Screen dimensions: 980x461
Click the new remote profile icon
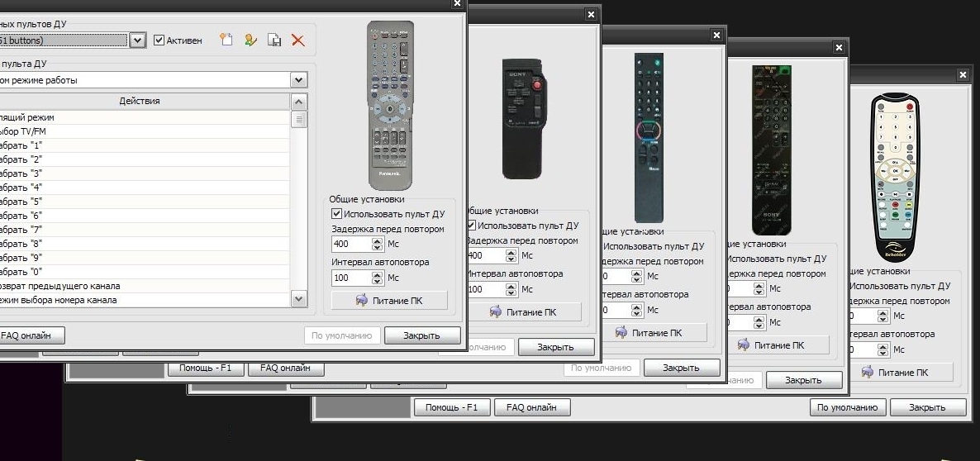pos(226,40)
